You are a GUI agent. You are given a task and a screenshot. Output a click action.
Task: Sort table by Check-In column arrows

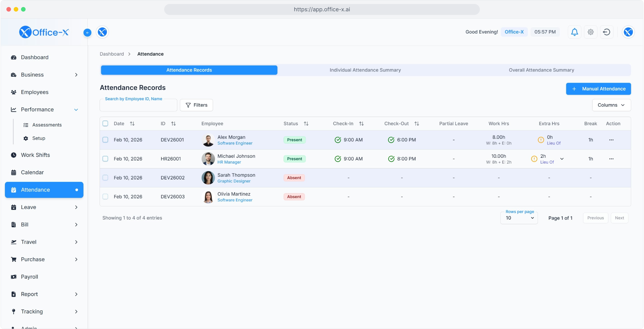pyautogui.click(x=361, y=124)
